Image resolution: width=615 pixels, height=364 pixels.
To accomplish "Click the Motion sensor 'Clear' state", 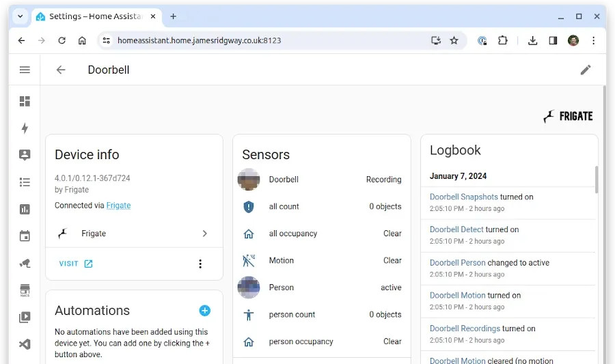I will pyautogui.click(x=392, y=261).
